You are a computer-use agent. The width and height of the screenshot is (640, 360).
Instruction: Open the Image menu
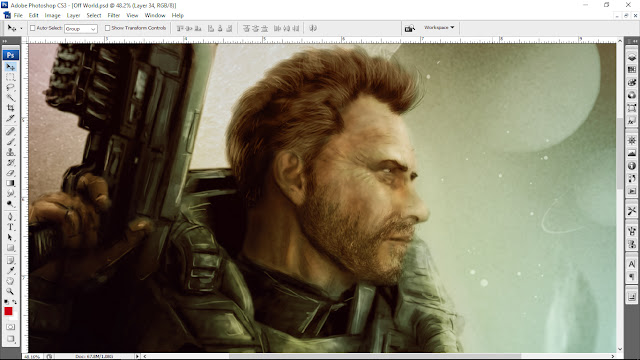tap(52, 16)
